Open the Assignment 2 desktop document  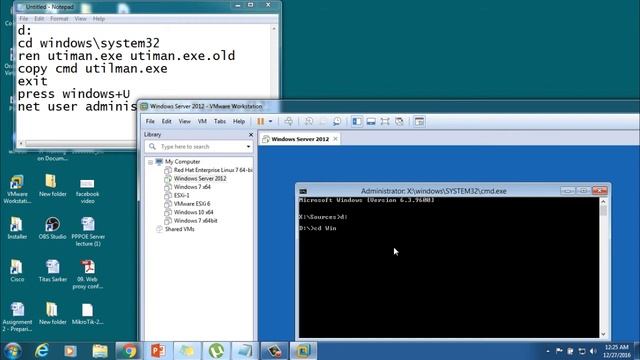(x=17, y=317)
